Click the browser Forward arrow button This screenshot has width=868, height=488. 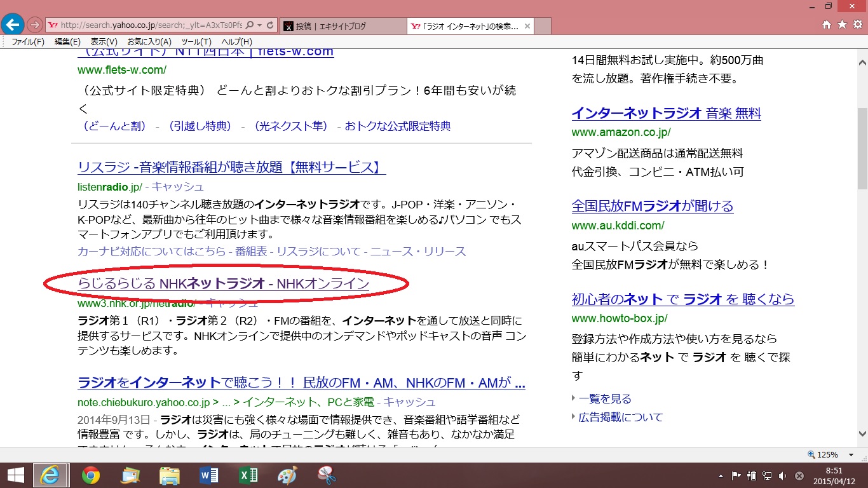click(36, 25)
